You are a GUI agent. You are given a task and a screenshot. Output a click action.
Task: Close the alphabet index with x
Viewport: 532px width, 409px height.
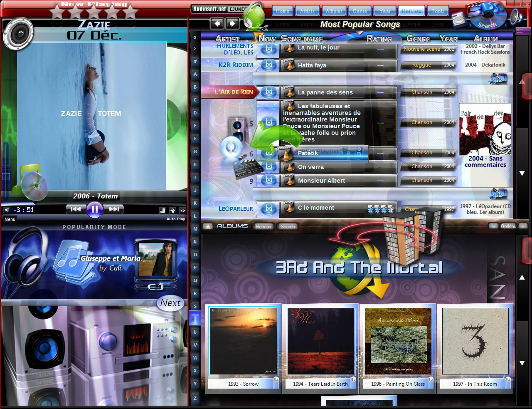click(195, 37)
